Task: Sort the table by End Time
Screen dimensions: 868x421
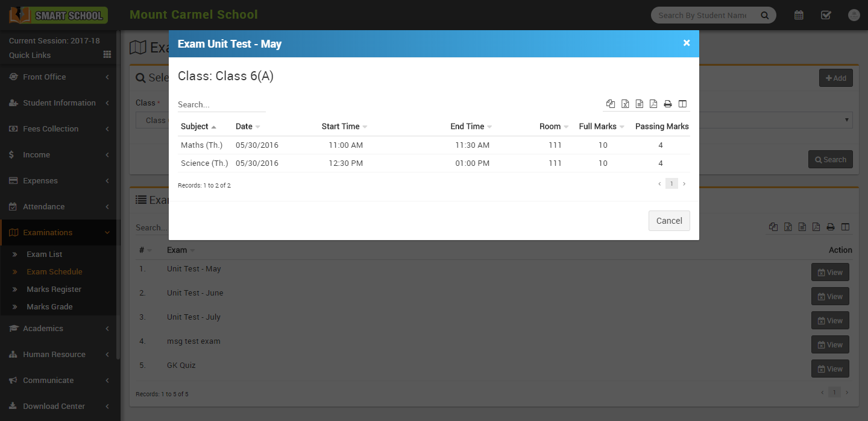Action: coord(467,127)
